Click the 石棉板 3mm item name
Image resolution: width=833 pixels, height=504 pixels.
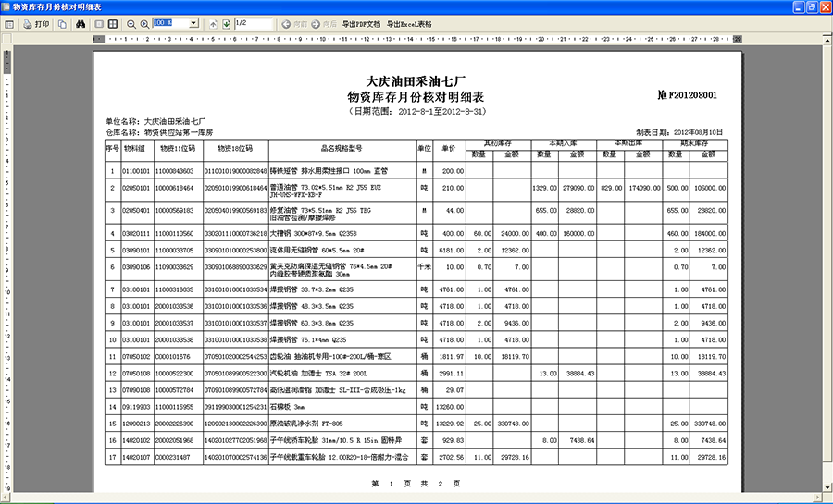coord(288,407)
